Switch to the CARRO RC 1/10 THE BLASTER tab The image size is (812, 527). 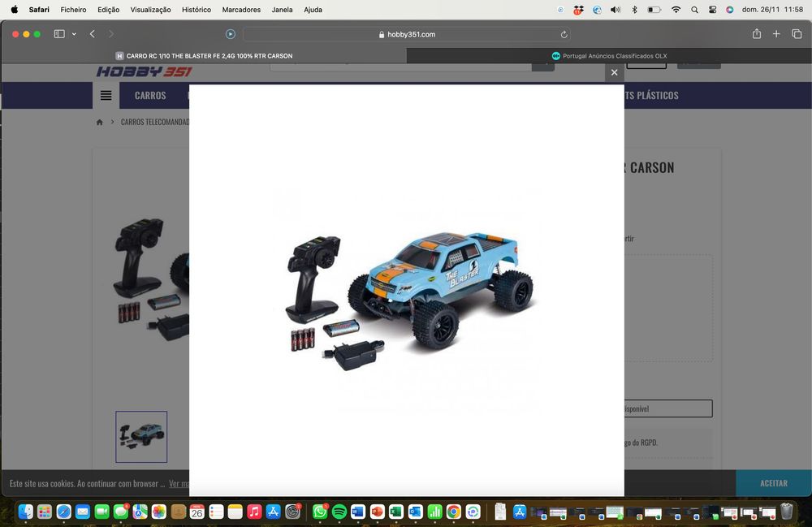tap(204, 56)
